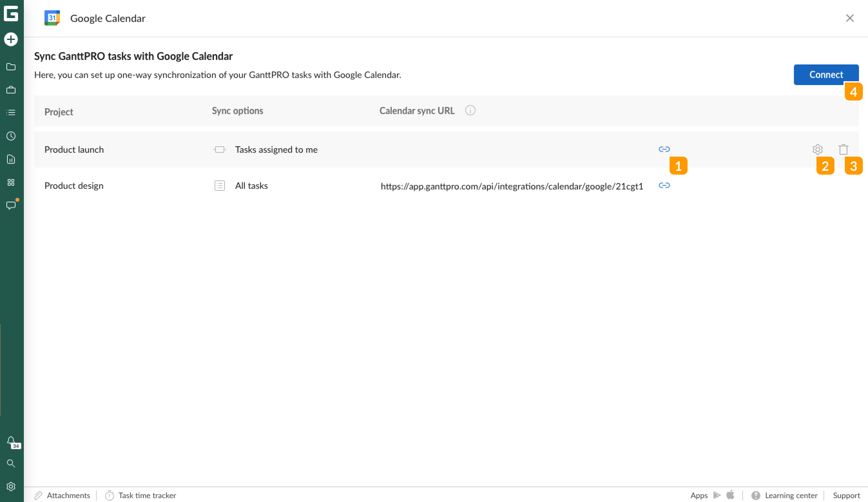Select All tasks sync option for Product design
Viewport: 868px width, 502px height.
click(x=219, y=185)
